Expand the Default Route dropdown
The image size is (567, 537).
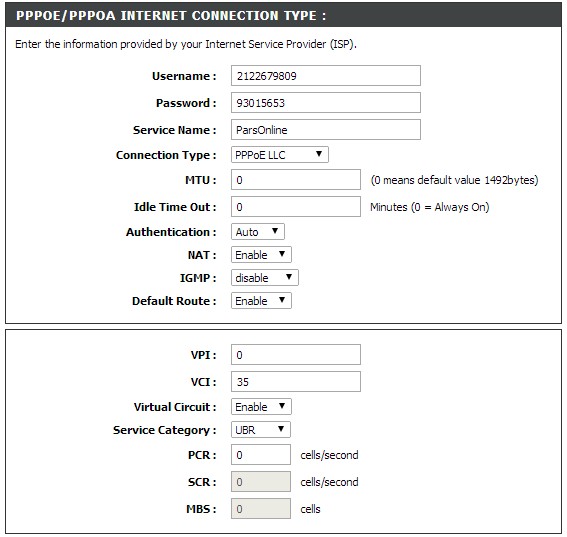(x=261, y=301)
